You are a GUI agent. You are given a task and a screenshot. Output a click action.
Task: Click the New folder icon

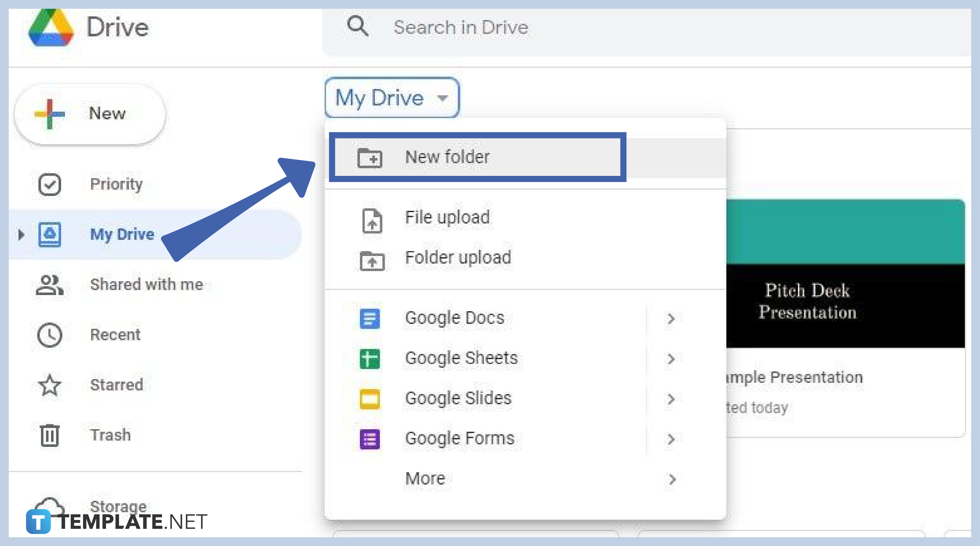coord(371,158)
